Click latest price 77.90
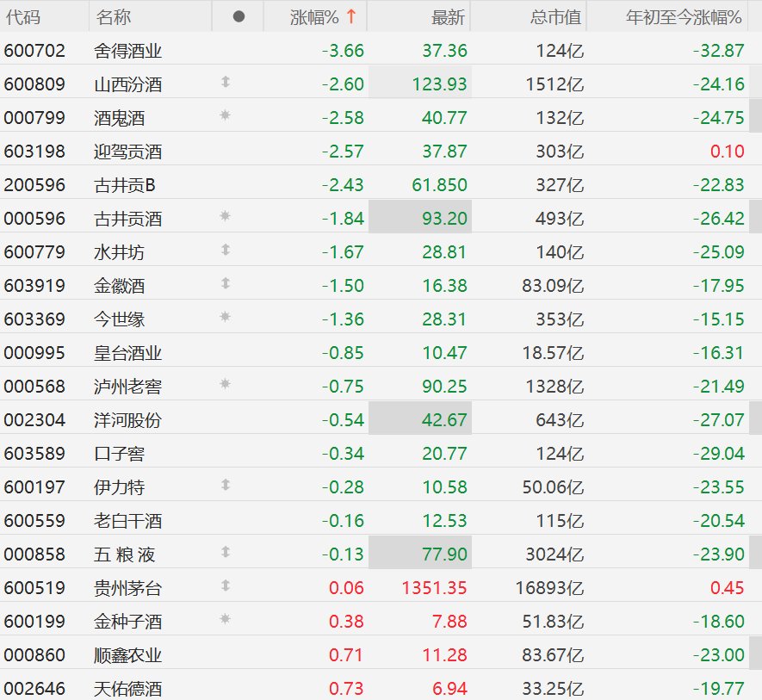Viewport: 762px width, 700px height. 444,554
